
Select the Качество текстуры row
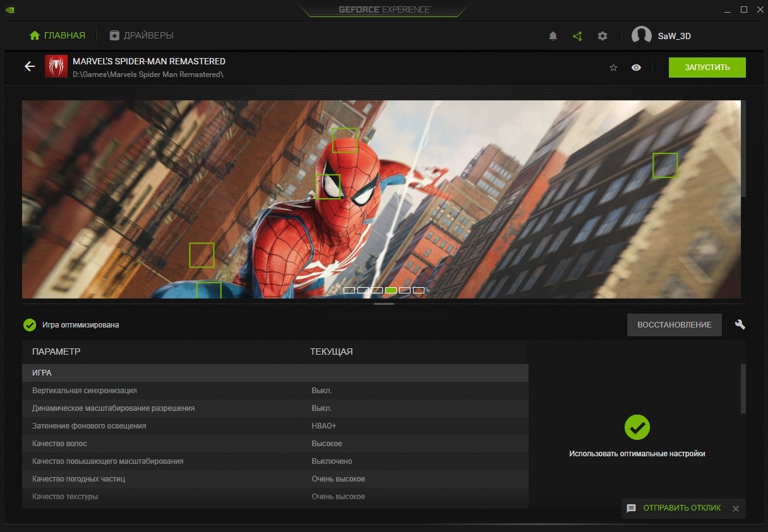click(x=275, y=497)
